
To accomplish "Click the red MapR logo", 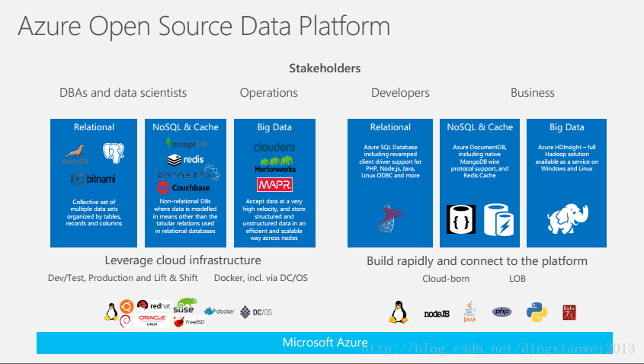I will [274, 185].
